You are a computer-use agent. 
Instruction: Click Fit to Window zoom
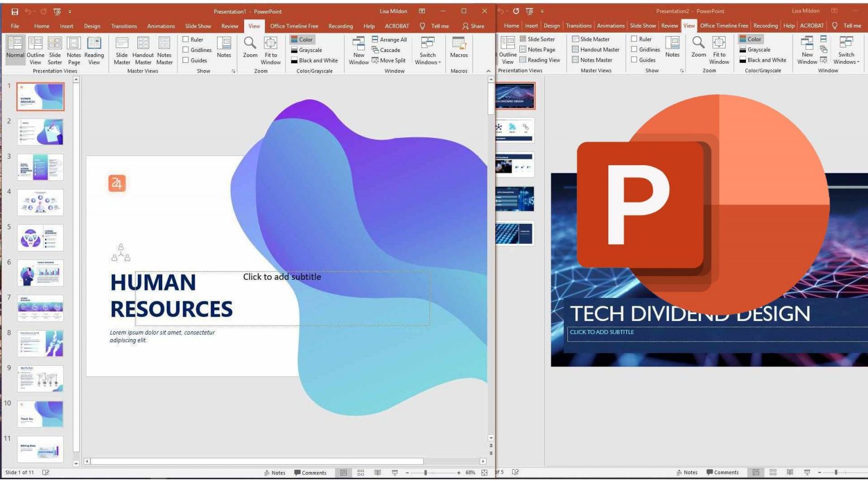[x=271, y=50]
